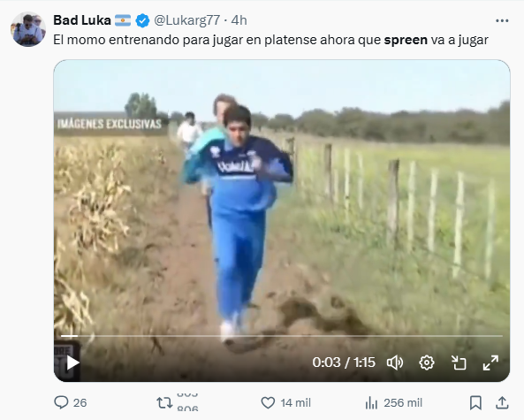The image size is (524, 420).
Task: Open the reply icon showing 26 comments
Action: click(x=61, y=402)
